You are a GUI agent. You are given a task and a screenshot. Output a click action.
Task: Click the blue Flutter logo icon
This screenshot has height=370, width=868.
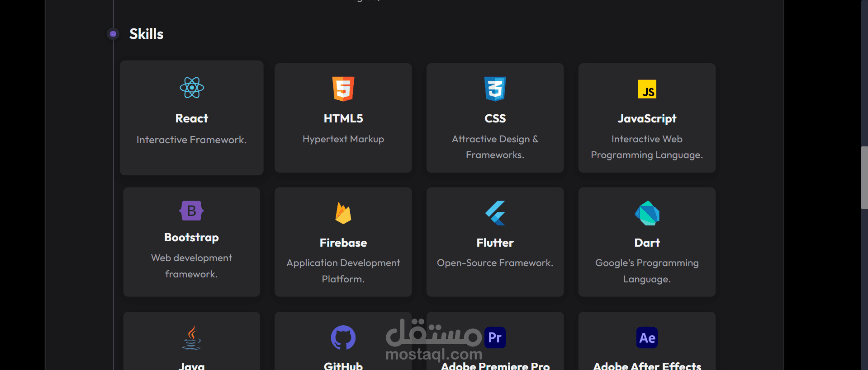(x=495, y=213)
